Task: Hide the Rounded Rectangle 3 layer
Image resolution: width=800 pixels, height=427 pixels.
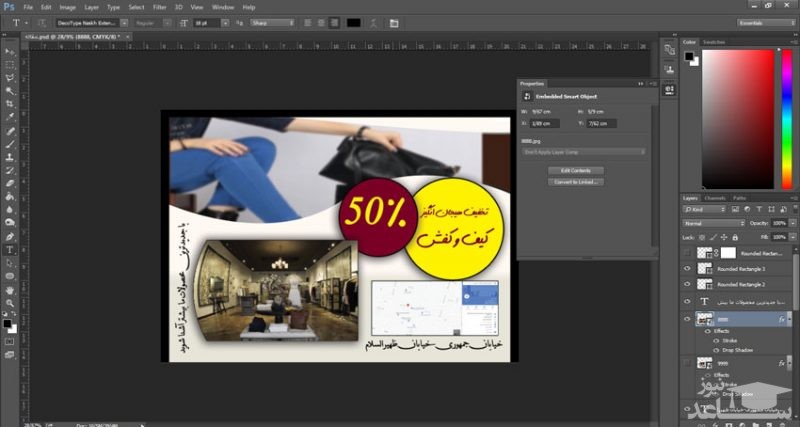Action: point(687,269)
